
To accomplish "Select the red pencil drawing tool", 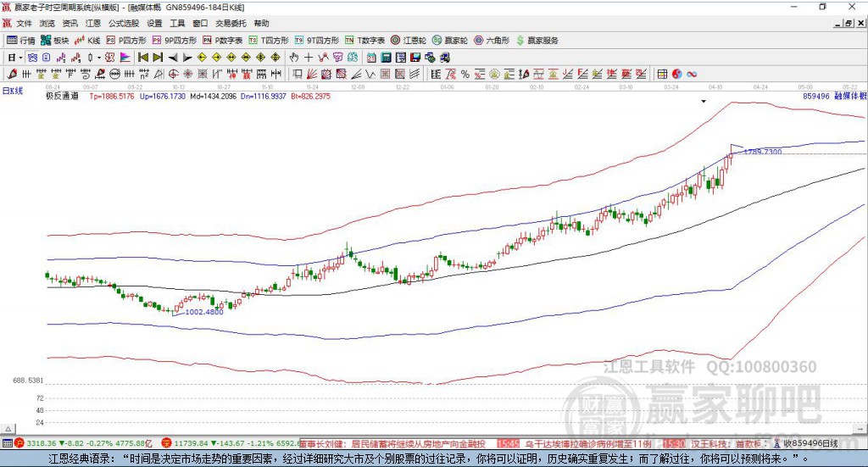I will (x=12, y=74).
